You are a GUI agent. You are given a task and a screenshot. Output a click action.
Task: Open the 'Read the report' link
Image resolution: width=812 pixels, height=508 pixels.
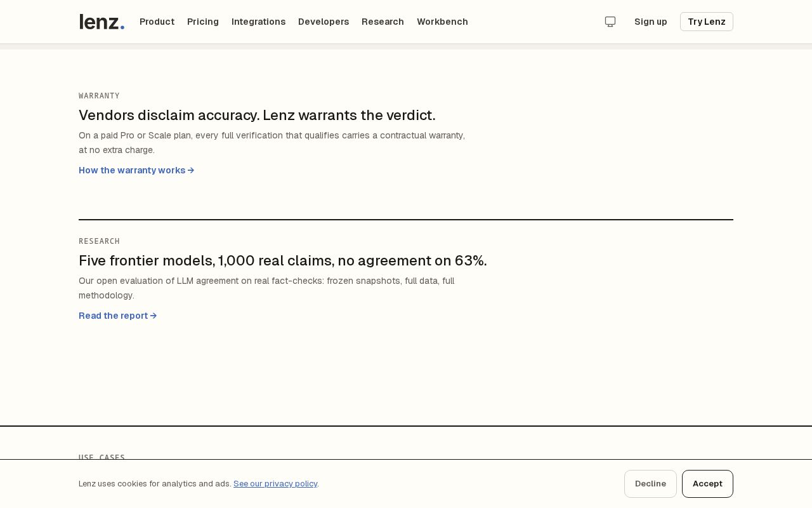117,316
